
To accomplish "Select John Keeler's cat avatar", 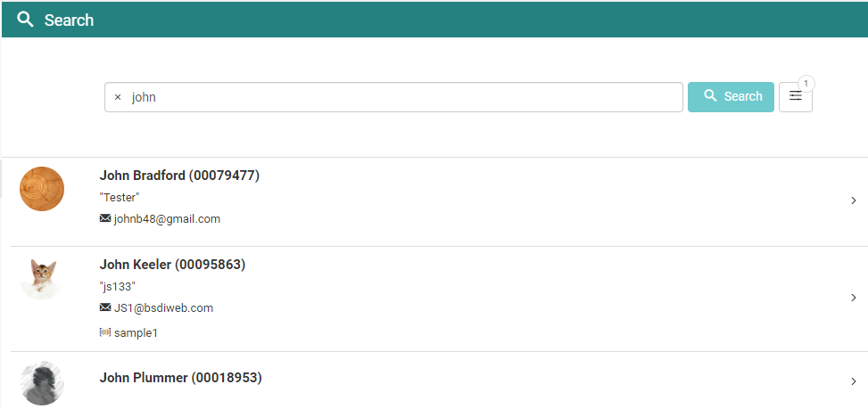I will tap(42, 278).
